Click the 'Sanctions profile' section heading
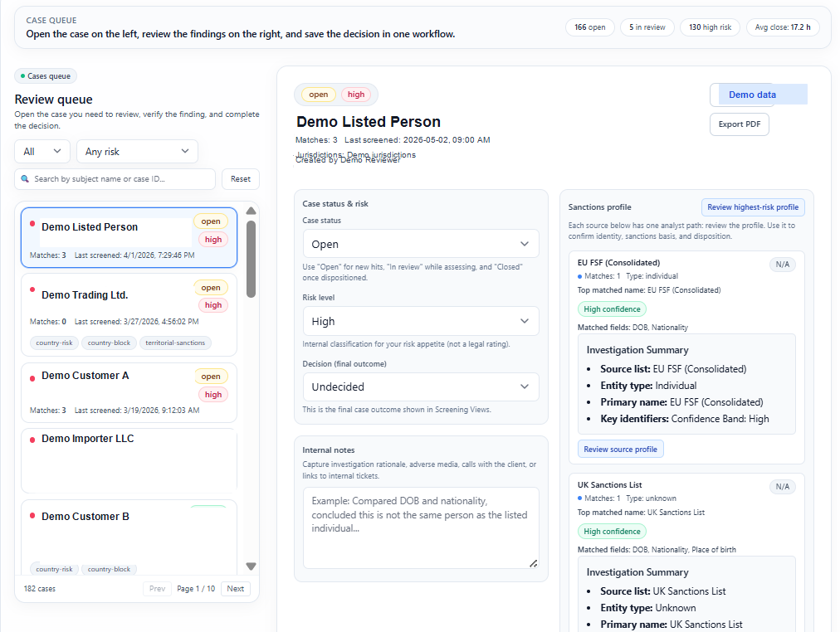 coord(599,207)
